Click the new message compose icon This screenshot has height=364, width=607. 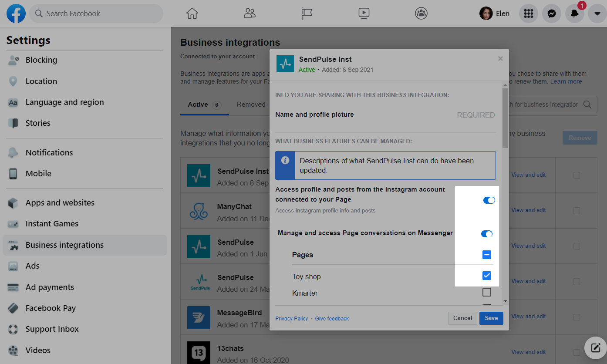pyautogui.click(x=595, y=347)
